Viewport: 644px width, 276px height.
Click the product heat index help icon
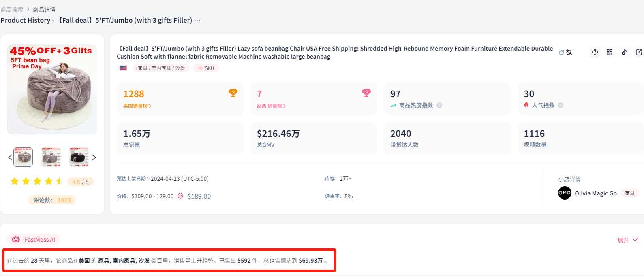coord(439,105)
